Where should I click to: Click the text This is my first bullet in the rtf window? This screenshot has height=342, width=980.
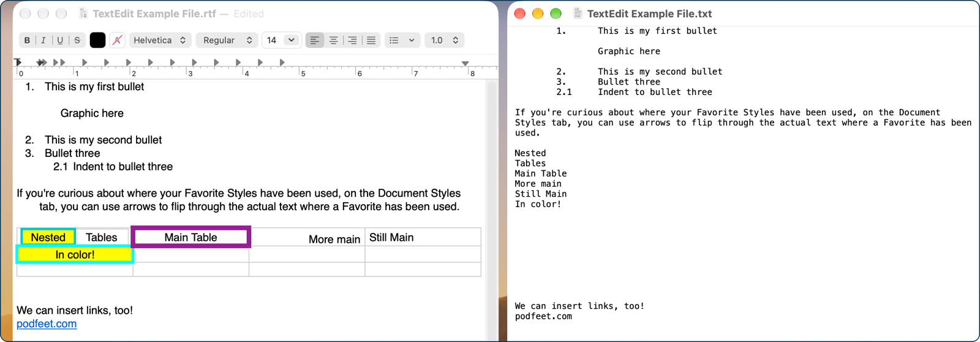point(94,86)
